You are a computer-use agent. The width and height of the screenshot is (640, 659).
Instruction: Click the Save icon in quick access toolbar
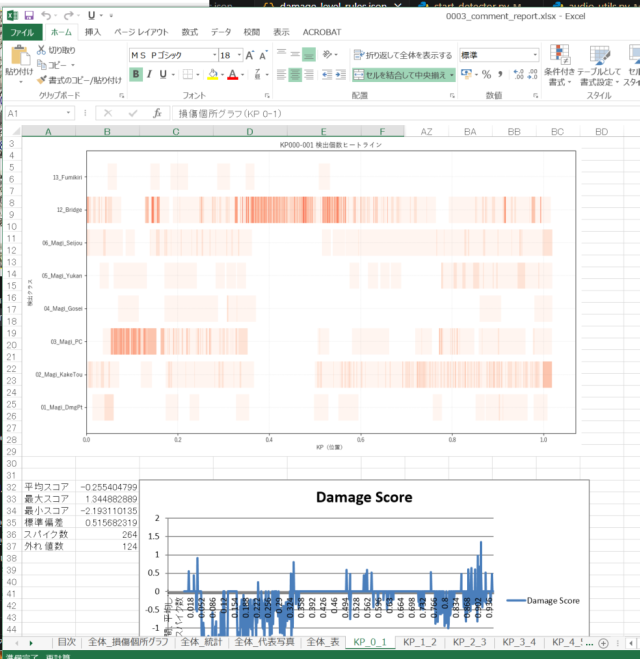(28, 15)
